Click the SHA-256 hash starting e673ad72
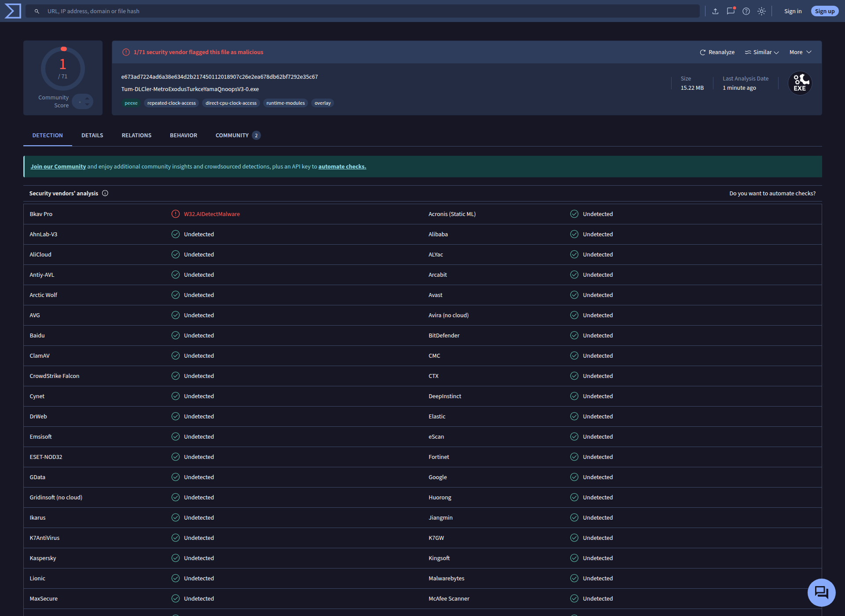The height and width of the screenshot is (616, 845). click(x=220, y=77)
